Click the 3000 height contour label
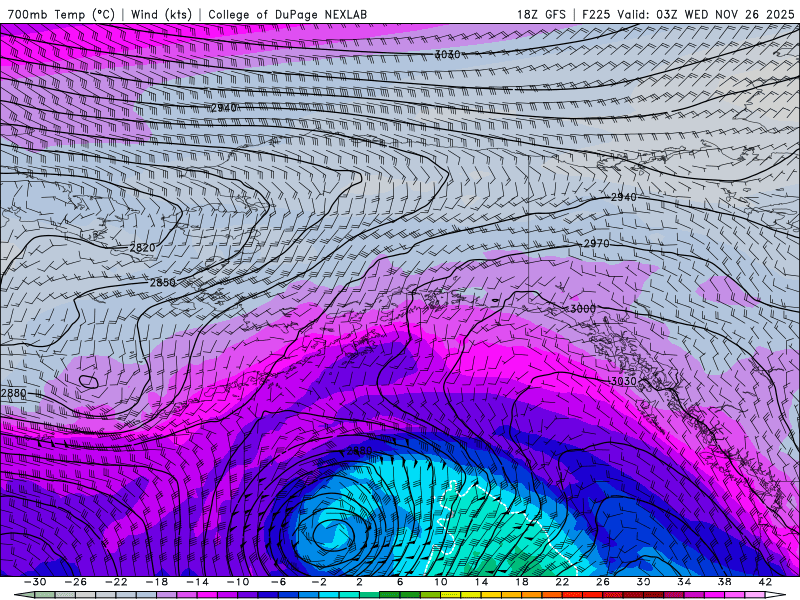The height and width of the screenshot is (600, 800). click(583, 309)
